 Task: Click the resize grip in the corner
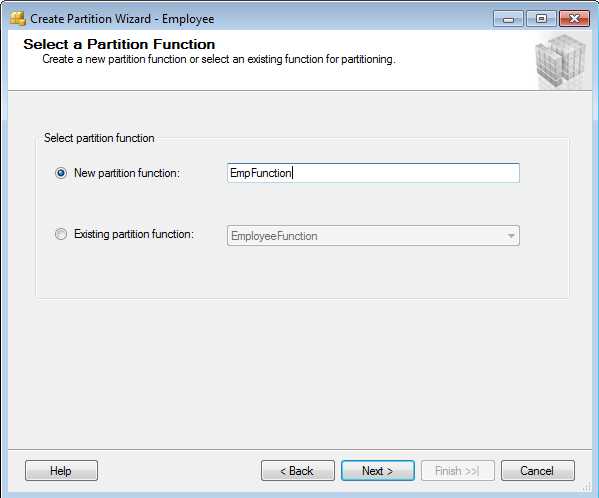point(586,487)
